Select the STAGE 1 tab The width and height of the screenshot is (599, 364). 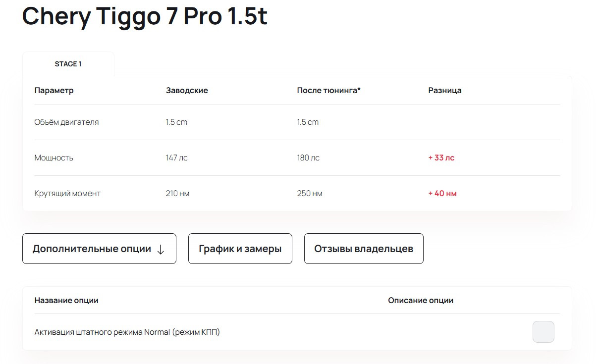[68, 64]
